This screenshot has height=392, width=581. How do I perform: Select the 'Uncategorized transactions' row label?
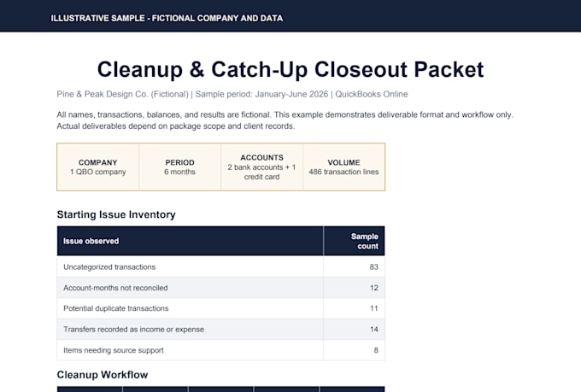point(109,266)
